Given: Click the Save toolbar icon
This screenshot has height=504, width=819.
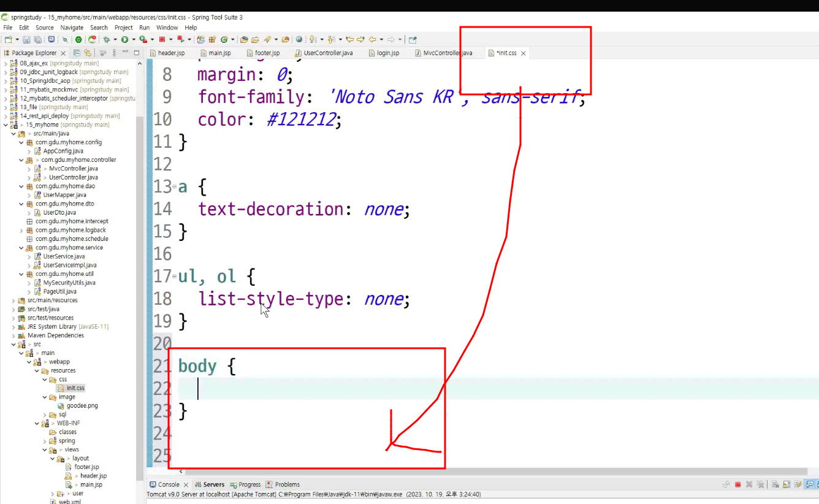Looking at the screenshot, I should pos(26,39).
